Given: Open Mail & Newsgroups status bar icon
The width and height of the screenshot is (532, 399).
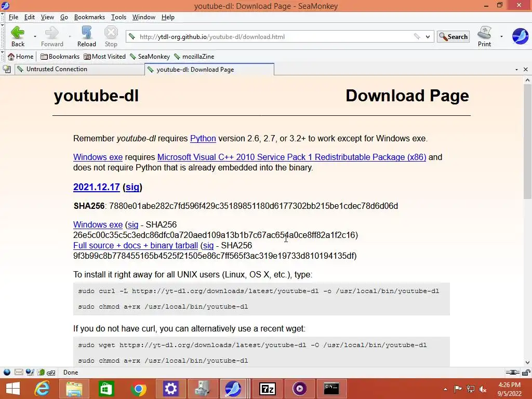Looking at the screenshot, I should pos(19,372).
